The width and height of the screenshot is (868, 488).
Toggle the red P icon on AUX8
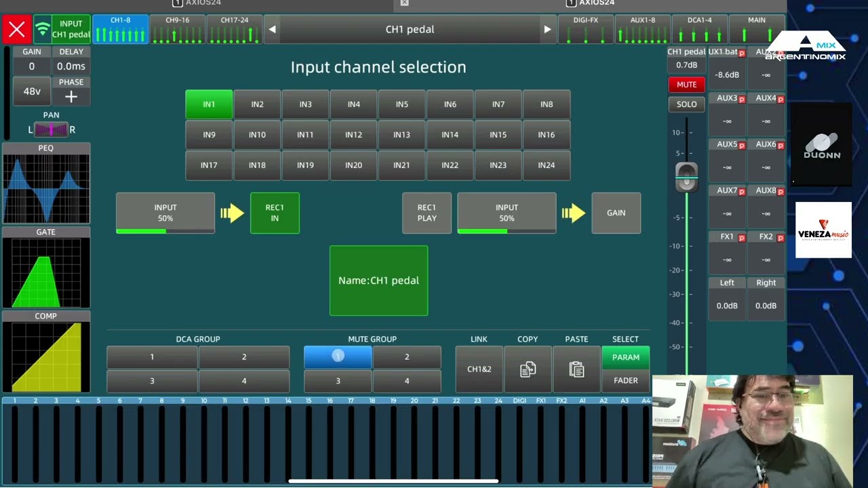(x=781, y=191)
